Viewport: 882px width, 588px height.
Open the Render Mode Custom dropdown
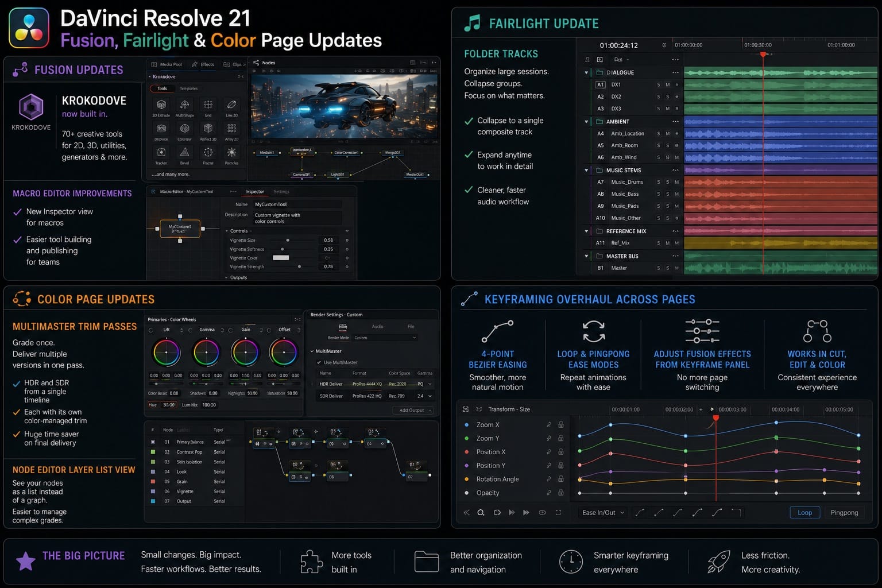tap(385, 338)
